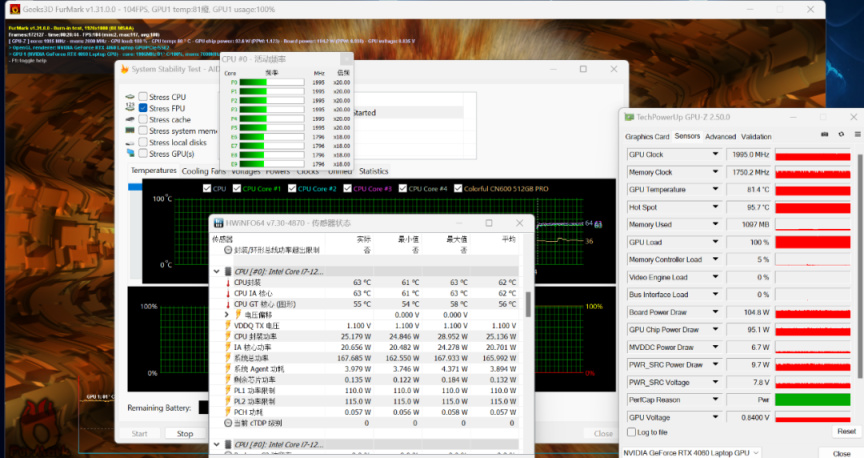
Task: Switch to the Validation tab in GPU-Z
Action: click(756, 136)
